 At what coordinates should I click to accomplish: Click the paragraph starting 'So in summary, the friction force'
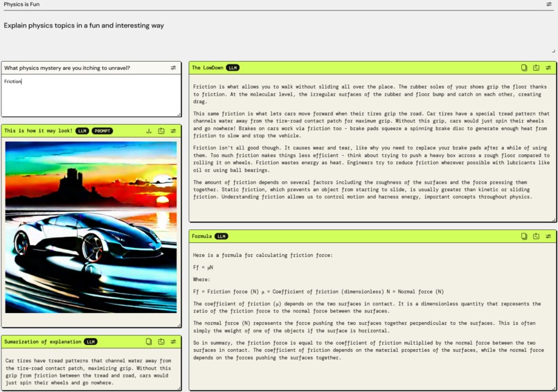tap(368, 350)
